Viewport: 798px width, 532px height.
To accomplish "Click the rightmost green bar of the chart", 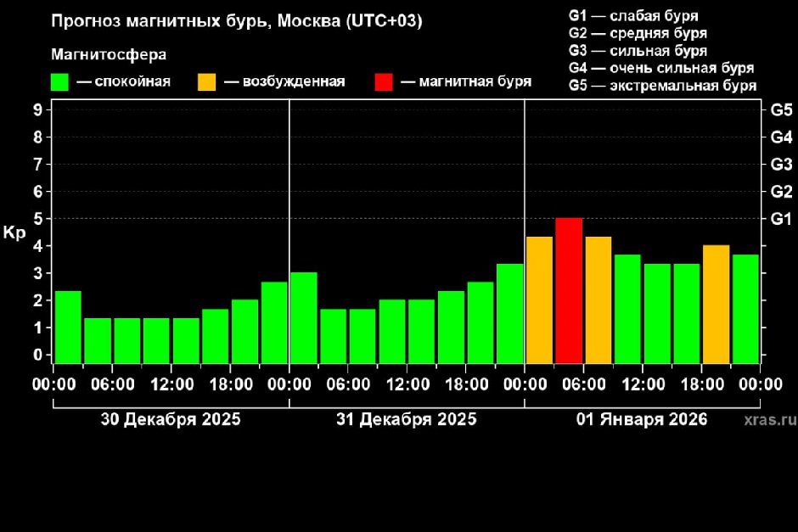I will coord(745,309).
